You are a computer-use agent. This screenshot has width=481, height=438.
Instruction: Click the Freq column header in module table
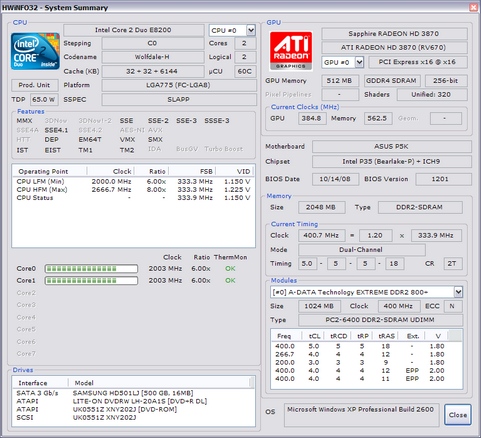point(286,336)
